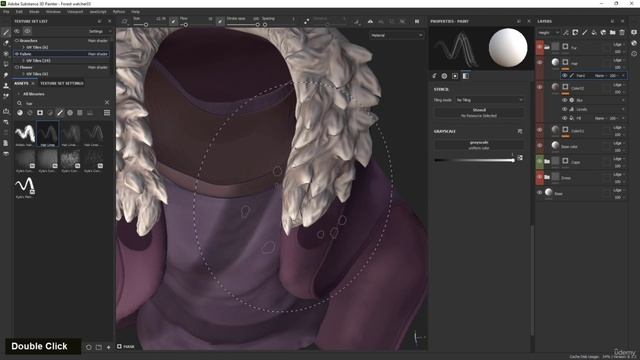Screen dimensions: 640x360
Task: Filter assets by brushes icon
Action: pyautogui.click(x=60, y=113)
